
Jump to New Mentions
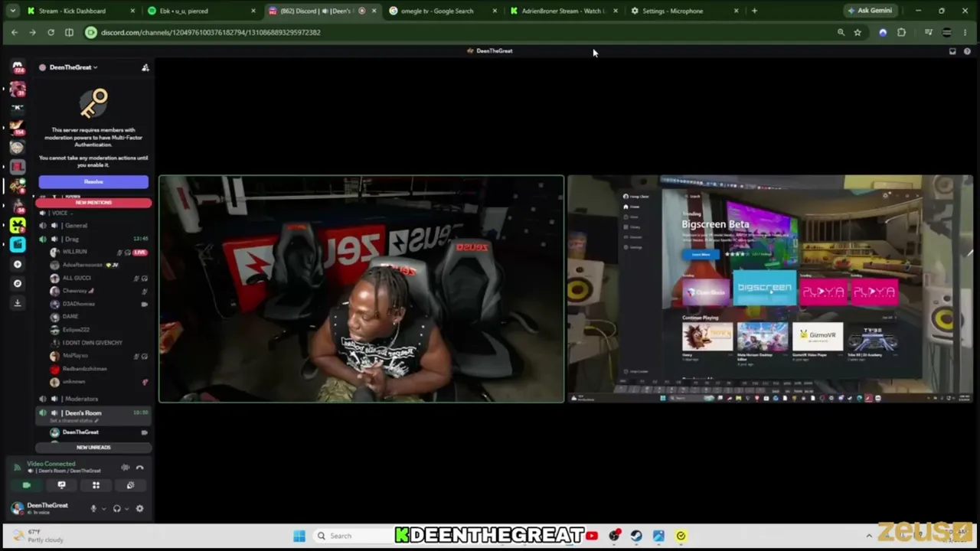click(x=93, y=203)
